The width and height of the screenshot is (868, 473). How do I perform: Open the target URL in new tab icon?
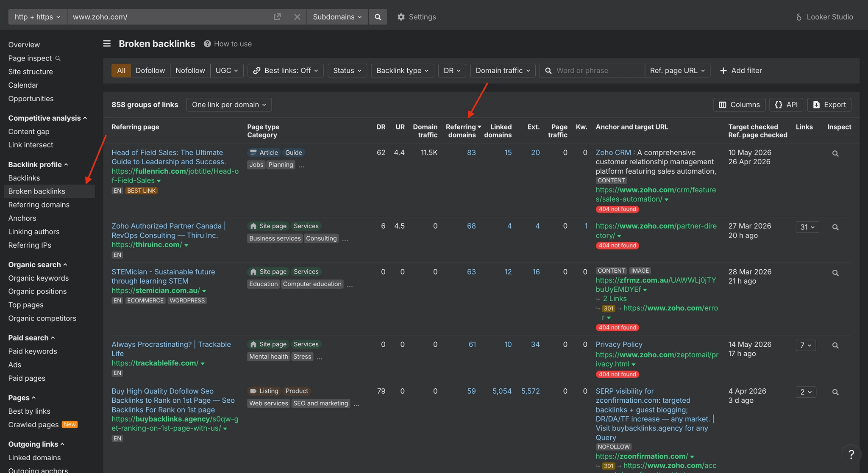(x=277, y=17)
